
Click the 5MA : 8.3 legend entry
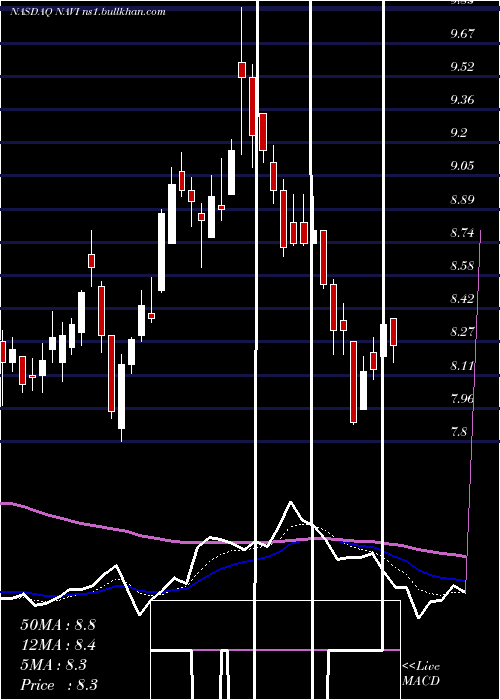[x=54, y=665]
